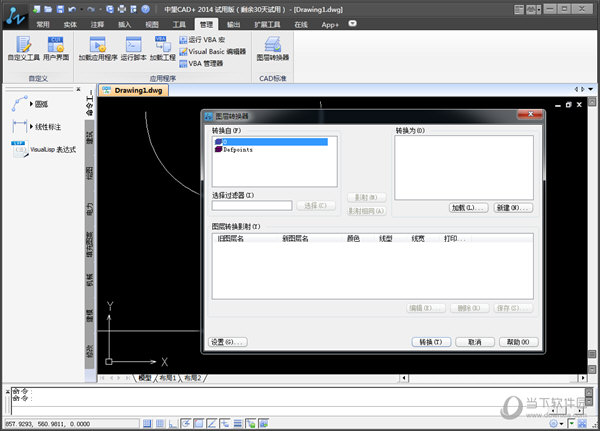Switch to the 视图 ribbon tab

click(152, 24)
